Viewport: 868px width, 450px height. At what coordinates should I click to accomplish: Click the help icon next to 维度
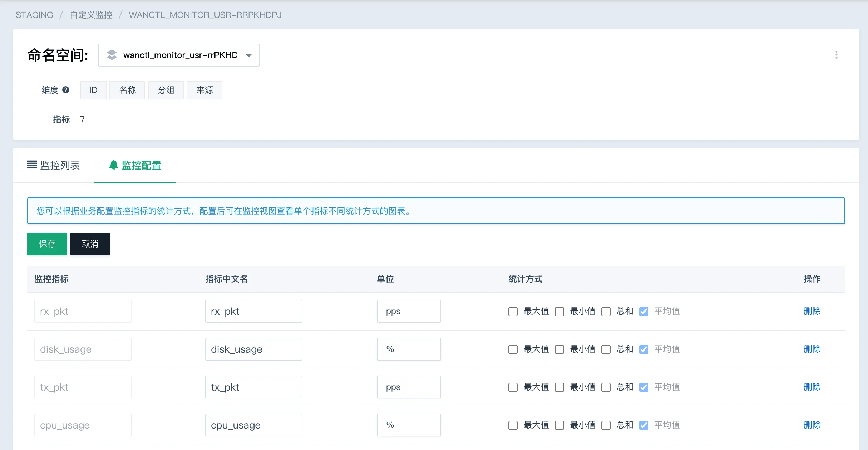click(66, 90)
